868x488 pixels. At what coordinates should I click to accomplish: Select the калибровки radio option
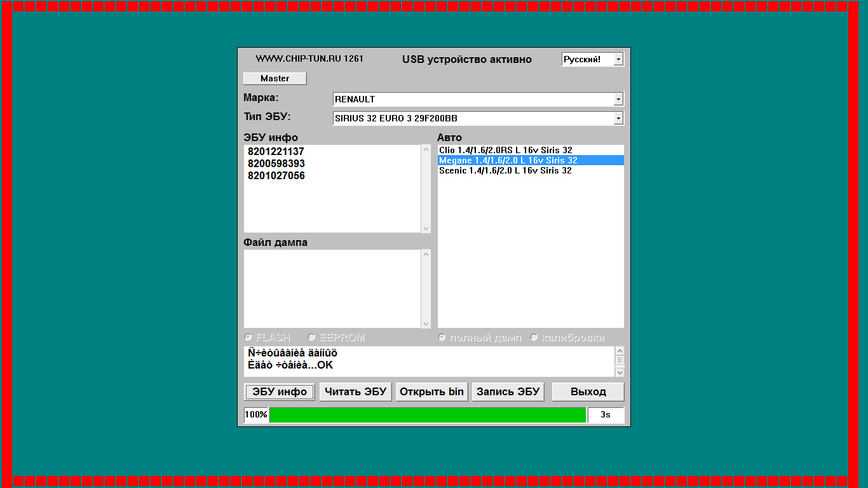(534, 337)
